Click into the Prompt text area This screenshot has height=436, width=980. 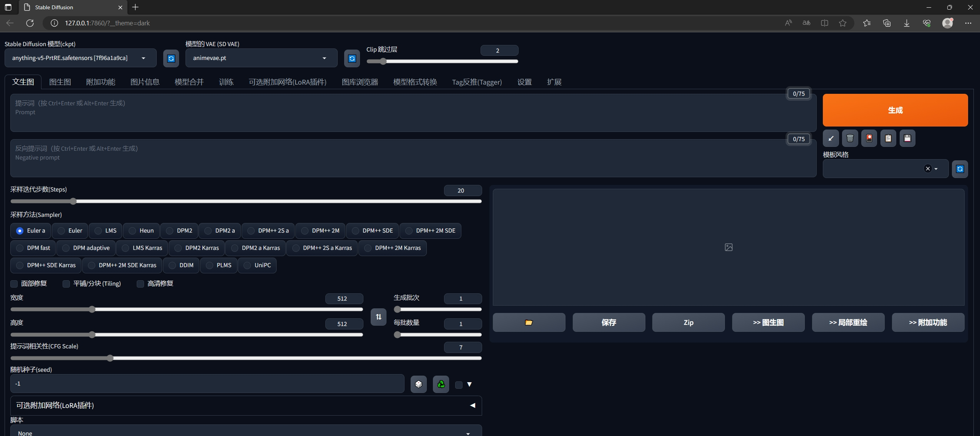(413, 113)
